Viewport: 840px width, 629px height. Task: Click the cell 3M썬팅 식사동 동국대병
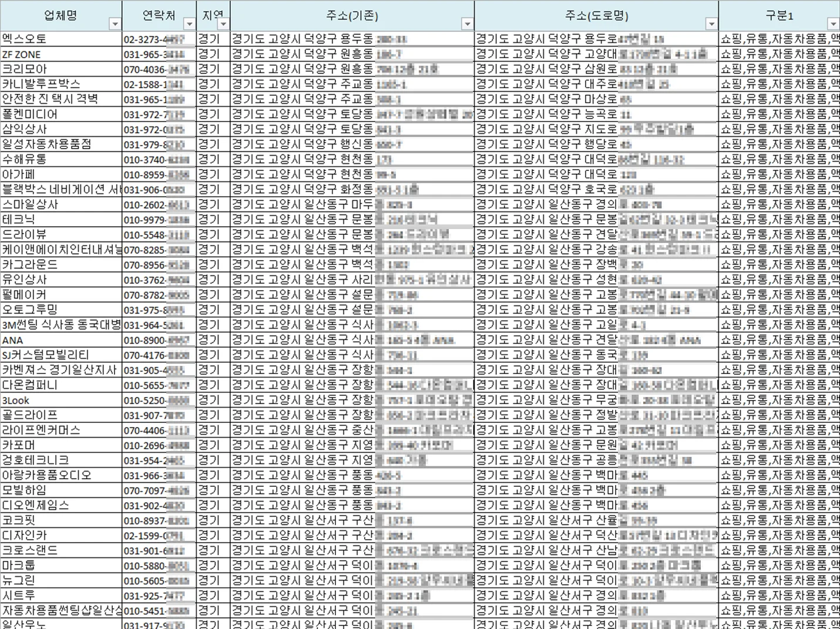[x=61, y=325]
